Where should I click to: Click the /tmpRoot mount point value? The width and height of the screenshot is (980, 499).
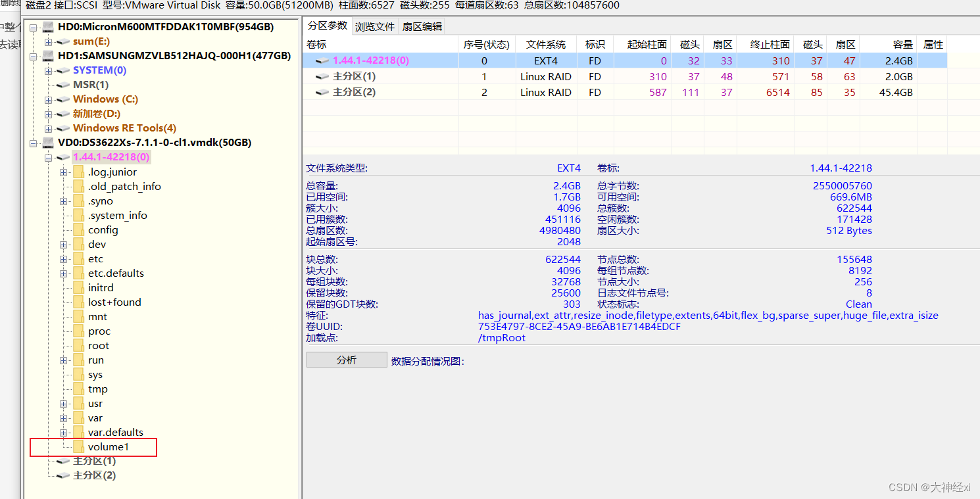pos(502,338)
